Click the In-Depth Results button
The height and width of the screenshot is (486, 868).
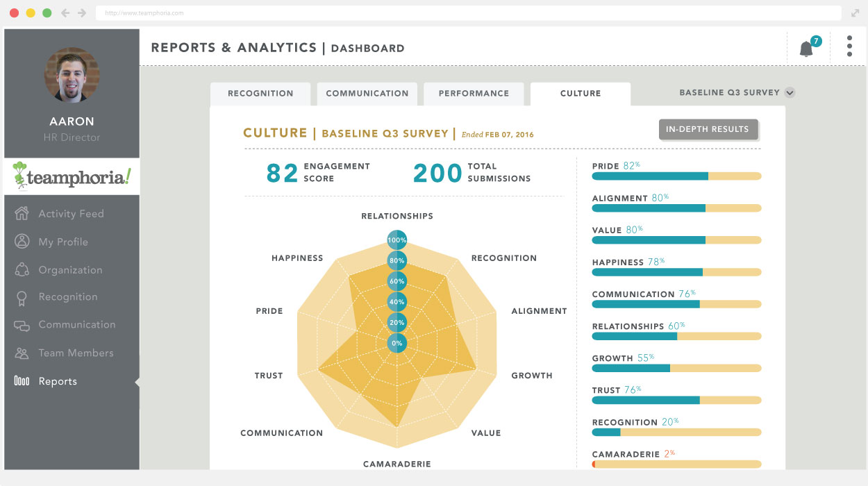coord(708,129)
